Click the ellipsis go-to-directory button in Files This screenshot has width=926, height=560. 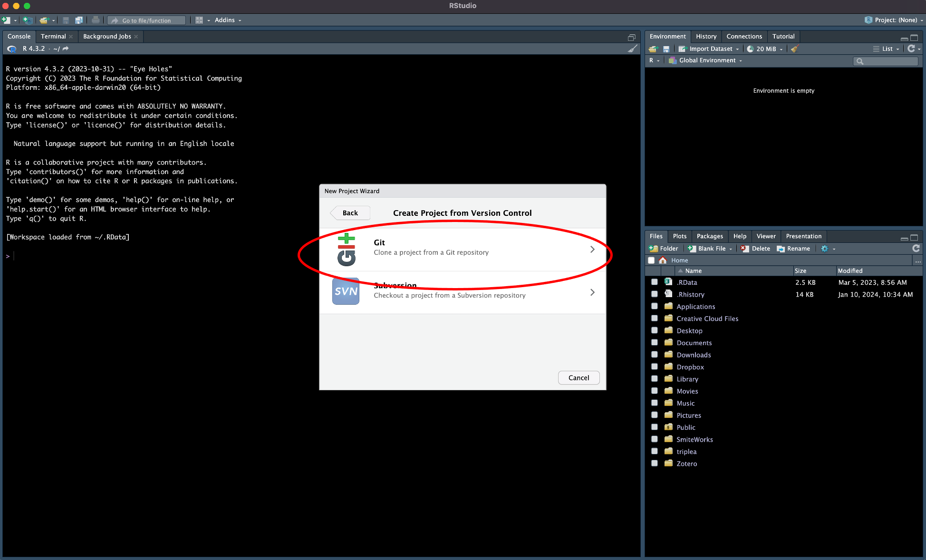click(918, 261)
